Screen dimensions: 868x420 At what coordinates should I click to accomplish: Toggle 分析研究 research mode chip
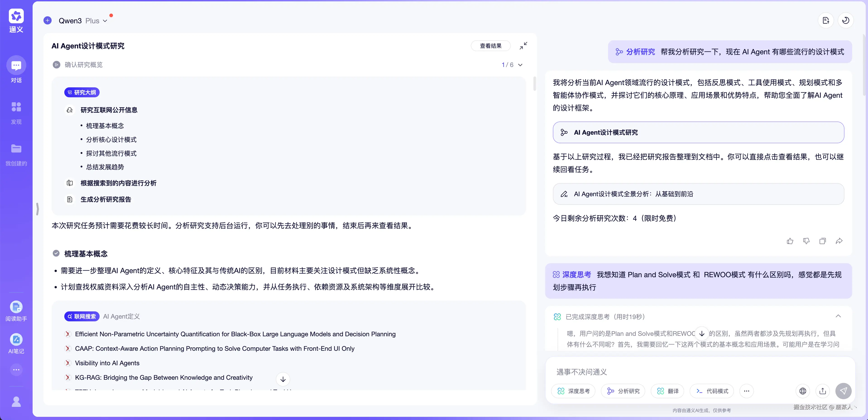tap(623, 391)
